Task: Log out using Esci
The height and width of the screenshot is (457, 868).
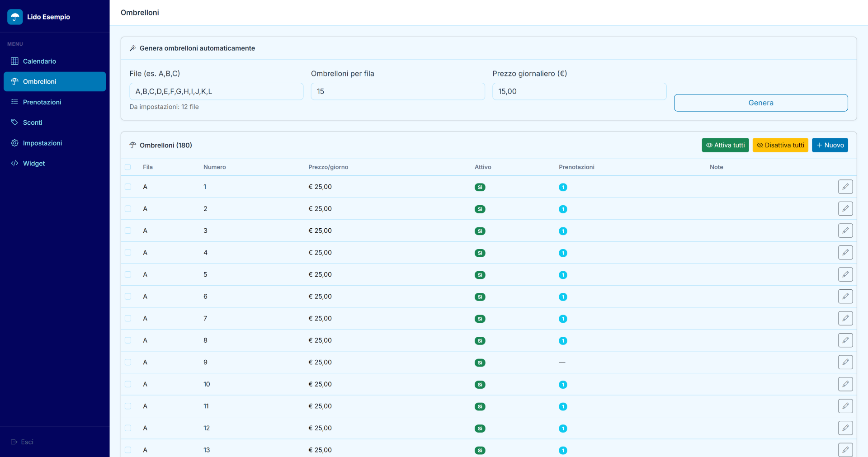Action: tap(22, 442)
